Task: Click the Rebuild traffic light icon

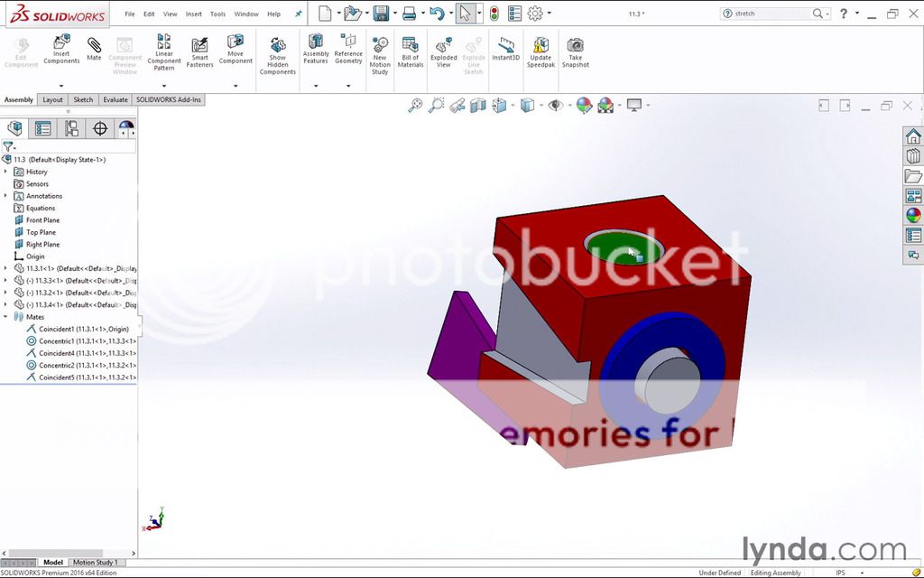Action: click(x=494, y=14)
